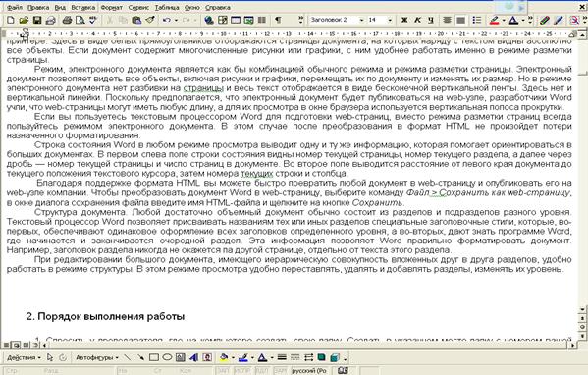This screenshot has height=375, width=588.
Task: Save the document with diskette icon
Action: 36,20
